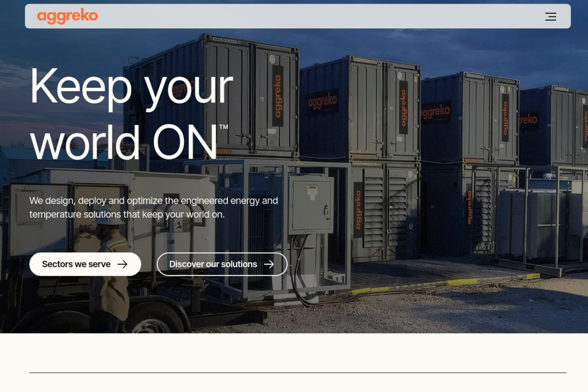Image resolution: width=588 pixels, height=392 pixels.
Task: Click vertical aggreko label on the tallest container
Action: click(277, 96)
